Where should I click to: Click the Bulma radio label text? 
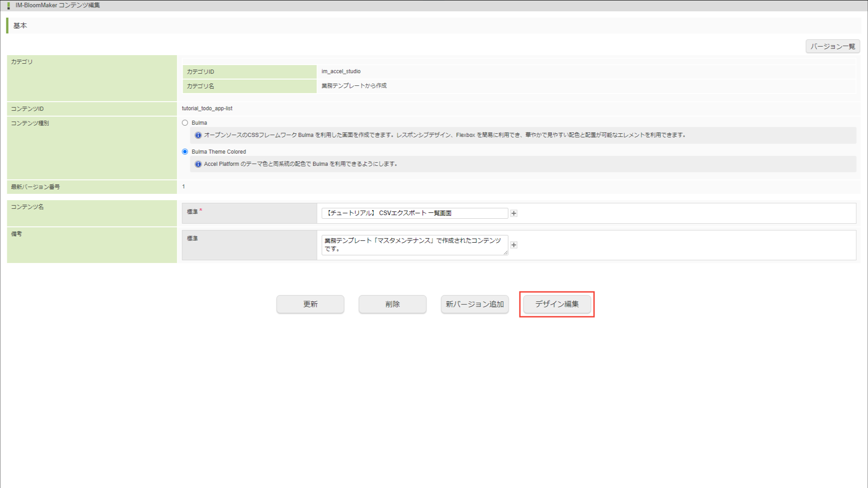tap(199, 123)
